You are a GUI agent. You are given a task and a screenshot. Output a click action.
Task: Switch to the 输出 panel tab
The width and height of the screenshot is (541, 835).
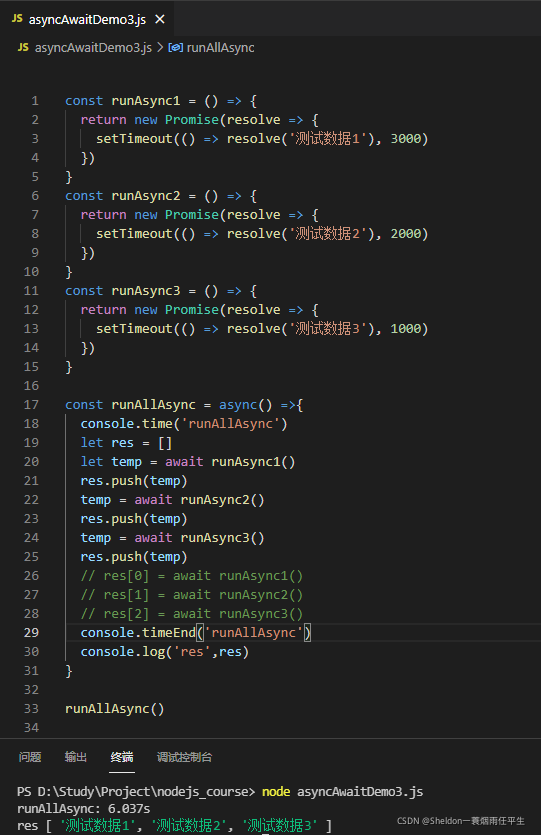pyautogui.click(x=76, y=757)
